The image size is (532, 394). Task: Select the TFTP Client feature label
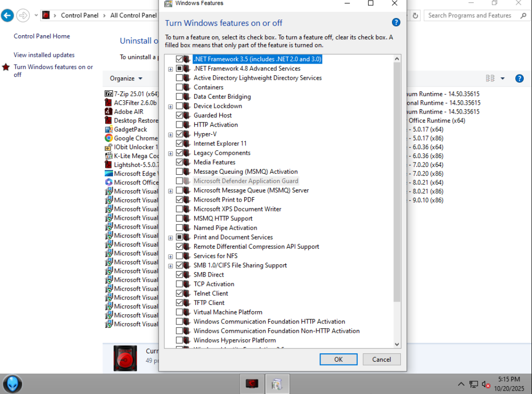tap(209, 302)
